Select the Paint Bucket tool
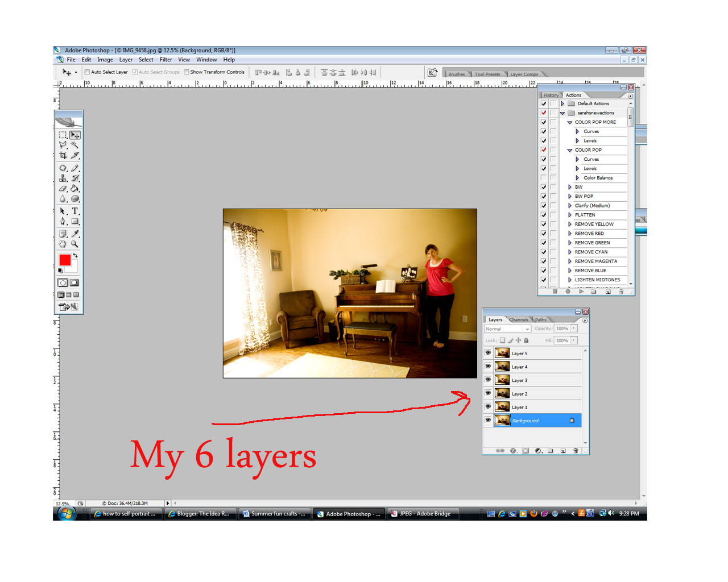Viewport: 728px width, 582px height. pos(75,189)
